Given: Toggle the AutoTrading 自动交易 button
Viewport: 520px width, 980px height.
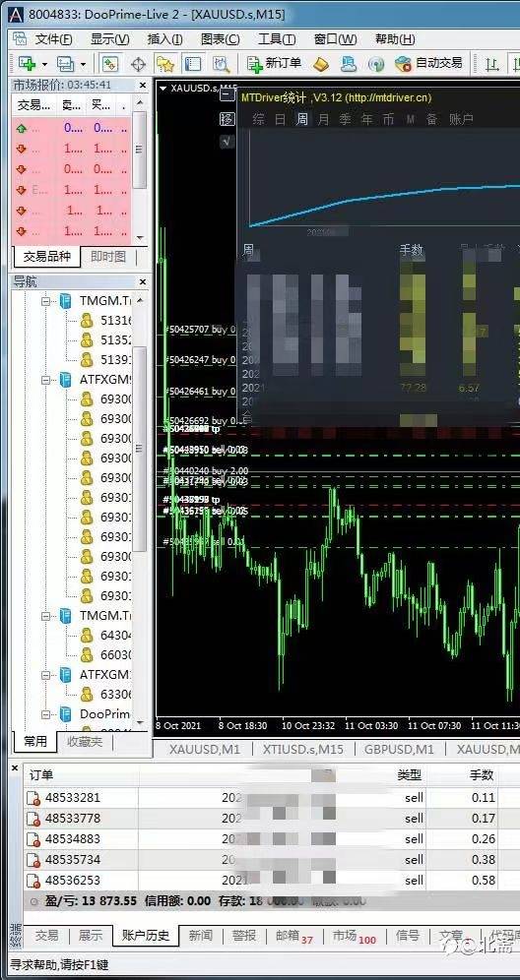Looking at the screenshot, I should (x=428, y=63).
